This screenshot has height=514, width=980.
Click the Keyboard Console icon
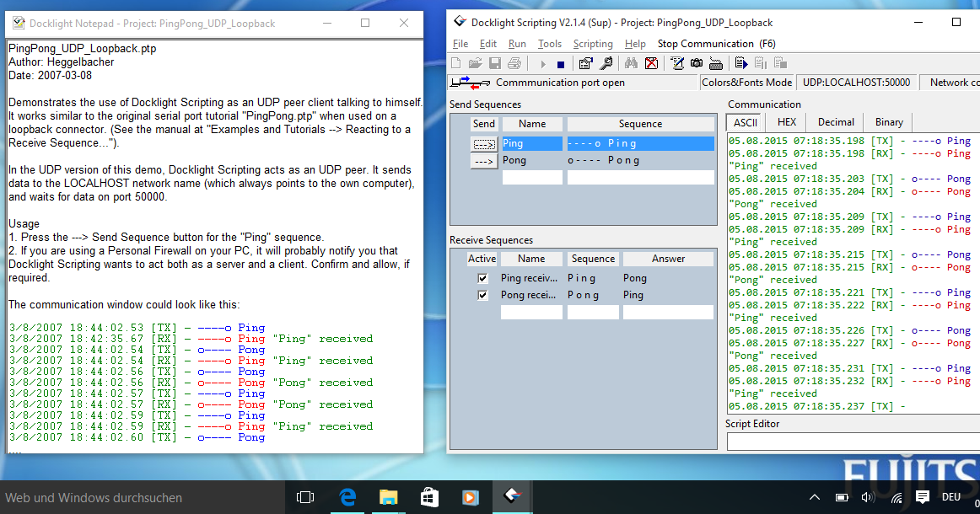tap(716, 63)
